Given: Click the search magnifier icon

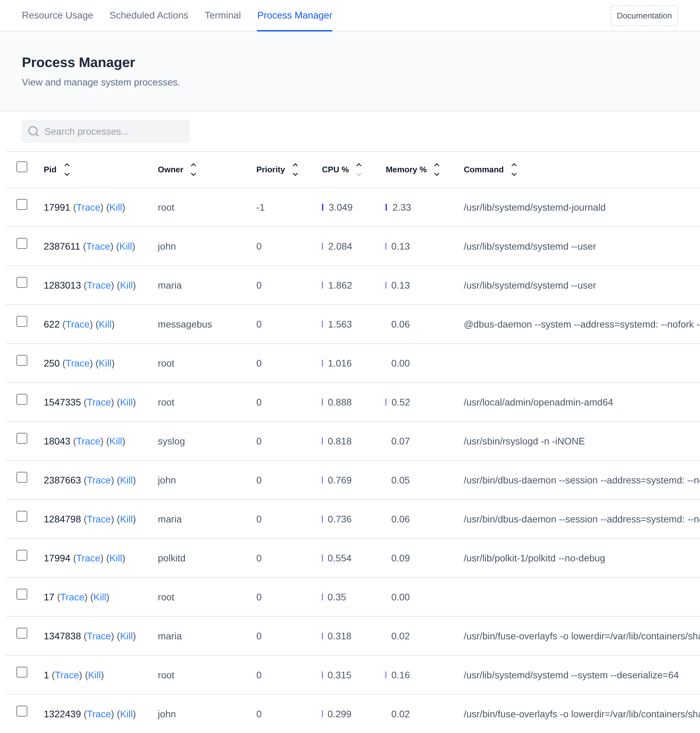Looking at the screenshot, I should click(x=33, y=131).
